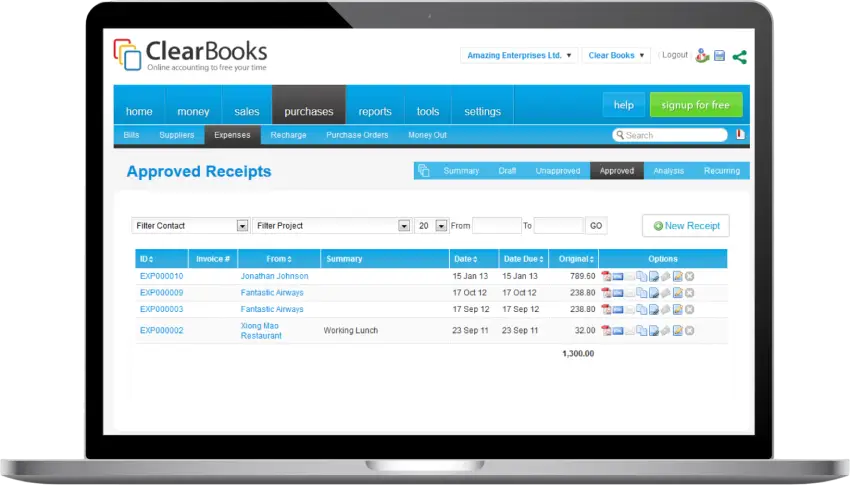
Task: Click tag icon in EXP000009 row
Action: pyautogui.click(x=666, y=293)
